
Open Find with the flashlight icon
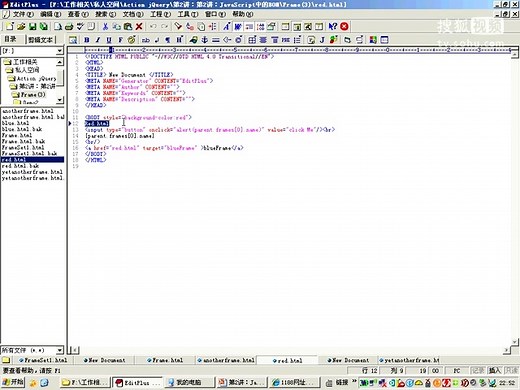pyautogui.click(x=178, y=26)
